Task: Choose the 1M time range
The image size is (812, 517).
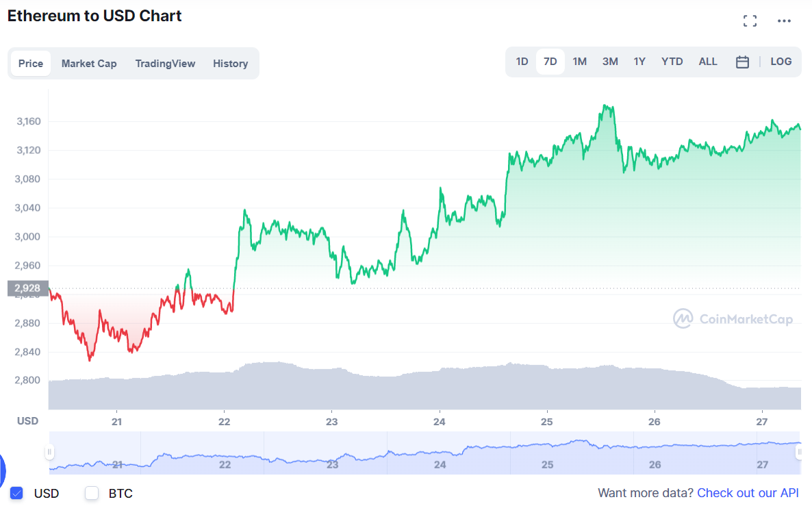Action: 580,62
